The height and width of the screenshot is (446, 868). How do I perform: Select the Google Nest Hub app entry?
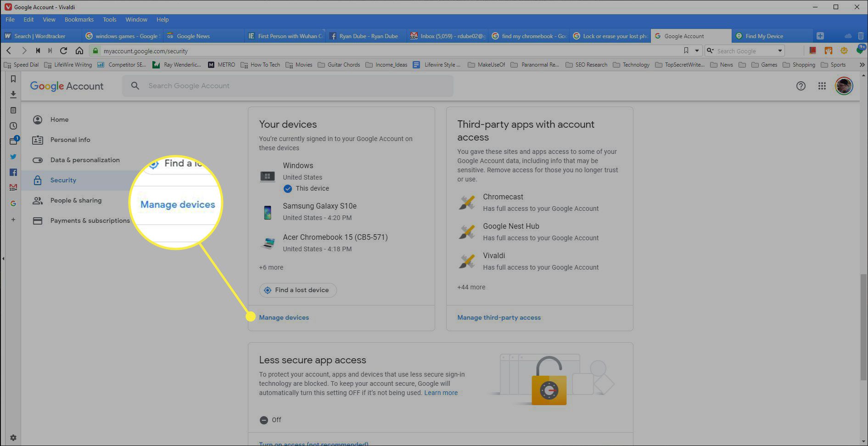528,232
